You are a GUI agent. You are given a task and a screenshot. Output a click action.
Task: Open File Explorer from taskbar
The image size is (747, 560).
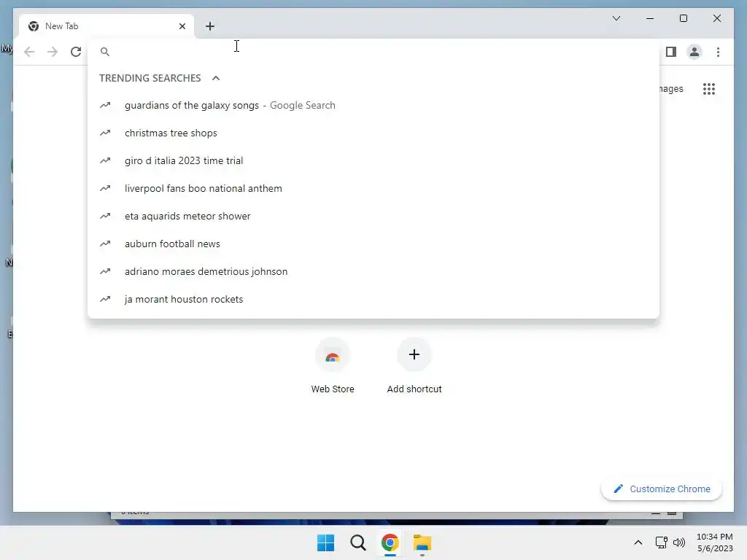pos(422,542)
